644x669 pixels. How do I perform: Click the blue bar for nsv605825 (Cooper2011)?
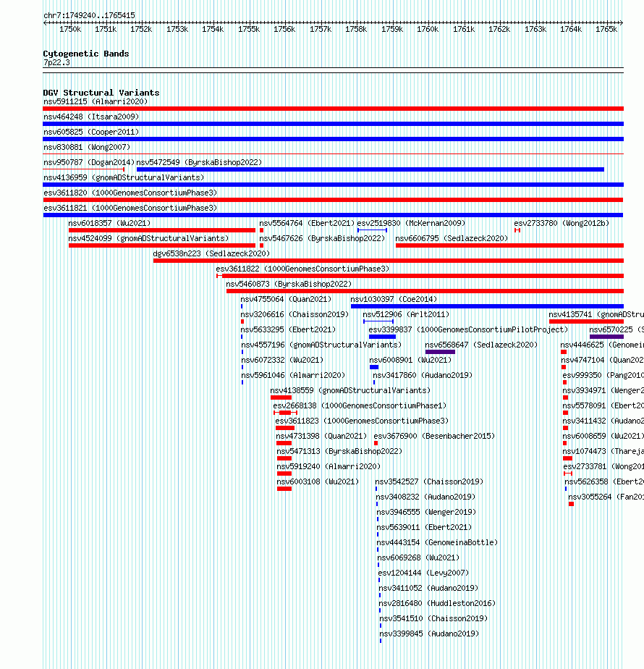click(333, 139)
